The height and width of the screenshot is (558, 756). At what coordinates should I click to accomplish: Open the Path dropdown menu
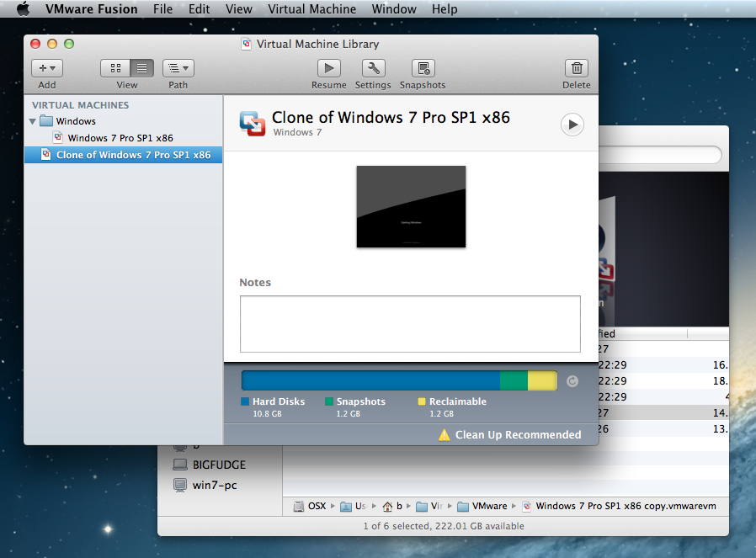click(x=178, y=68)
